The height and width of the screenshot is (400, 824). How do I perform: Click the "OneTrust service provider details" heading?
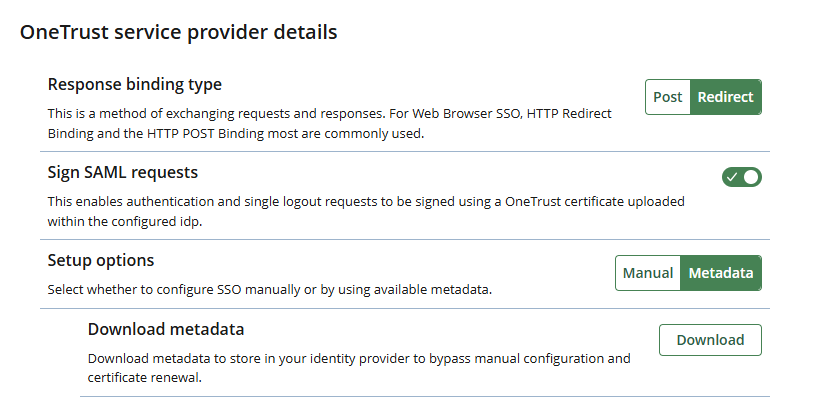point(179,32)
